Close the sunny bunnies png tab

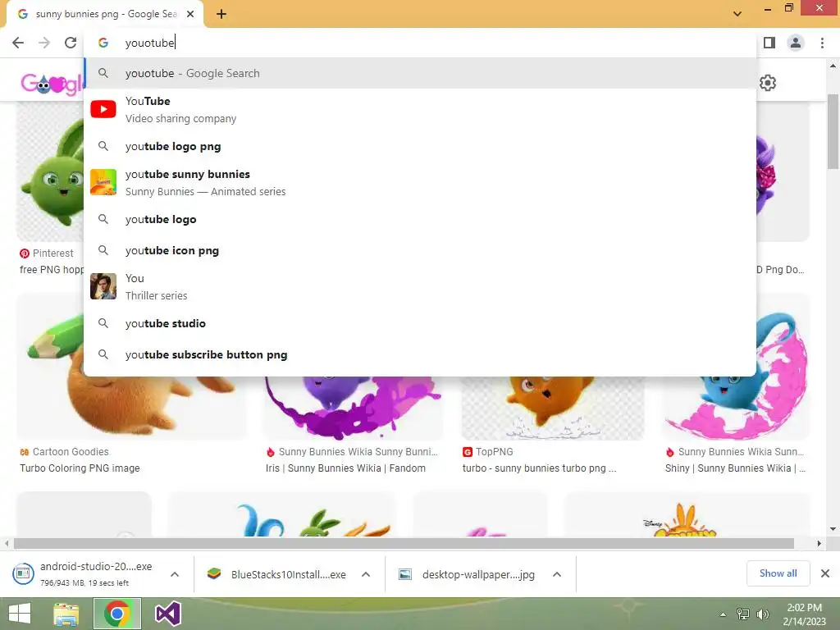tap(190, 14)
